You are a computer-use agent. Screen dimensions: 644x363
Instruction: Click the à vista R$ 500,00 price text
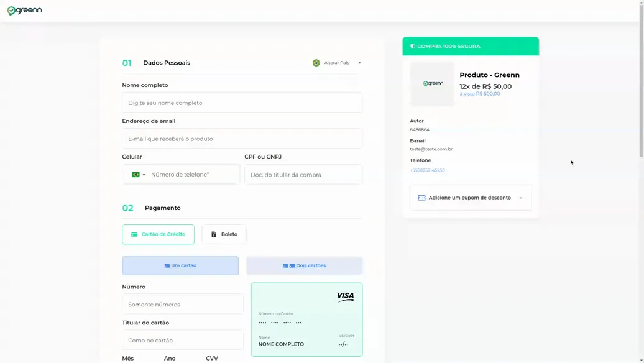[480, 94]
